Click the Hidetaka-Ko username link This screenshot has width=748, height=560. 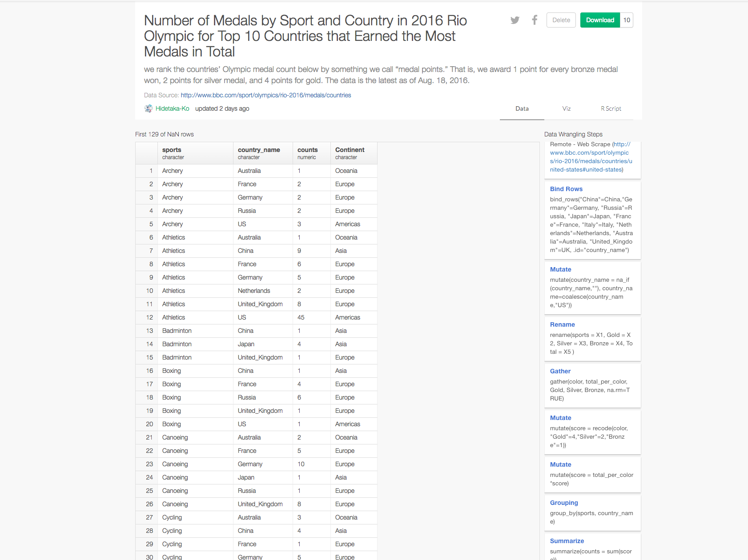(x=172, y=108)
